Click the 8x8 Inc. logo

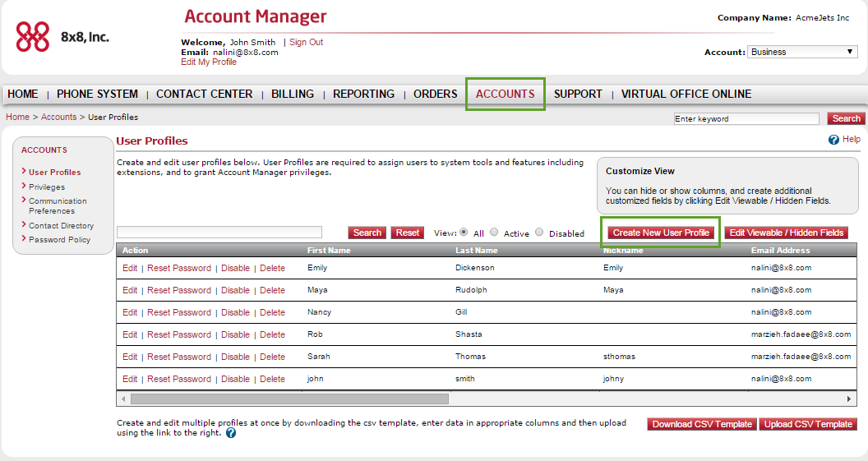point(62,37)
